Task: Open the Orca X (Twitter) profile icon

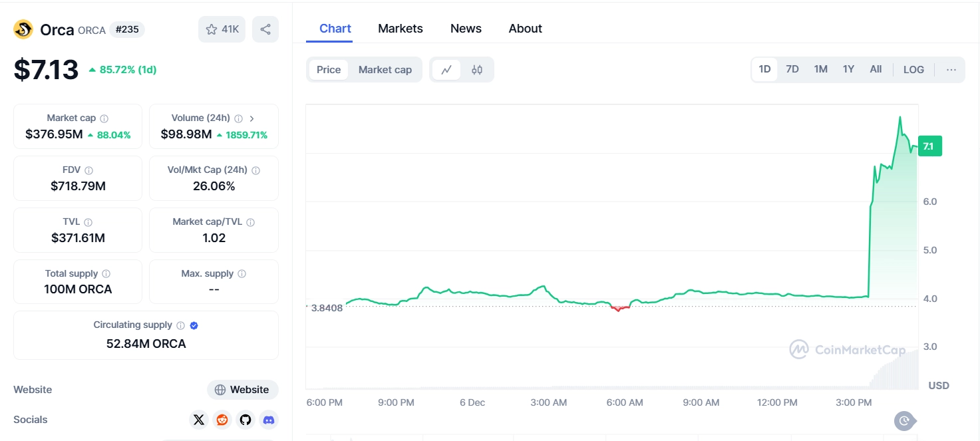Action: (x=198, y=420)
